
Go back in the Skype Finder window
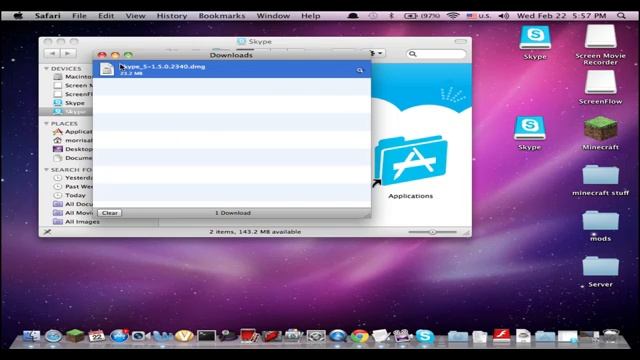point(52,53)
